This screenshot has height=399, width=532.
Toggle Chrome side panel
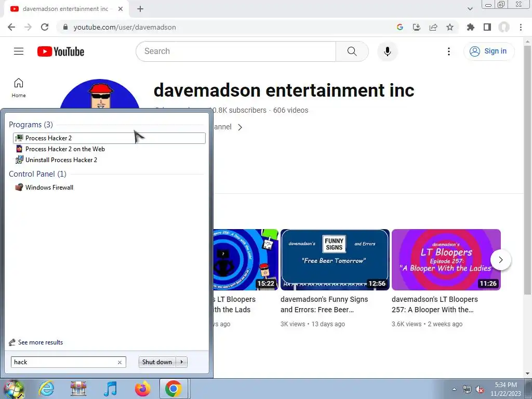pos(487,27)
